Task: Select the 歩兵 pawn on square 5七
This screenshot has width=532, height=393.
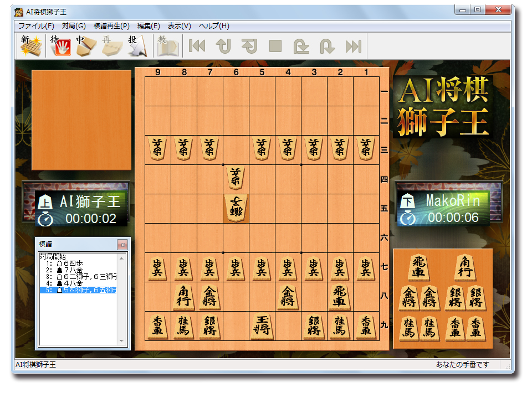Action: point(262,268)
